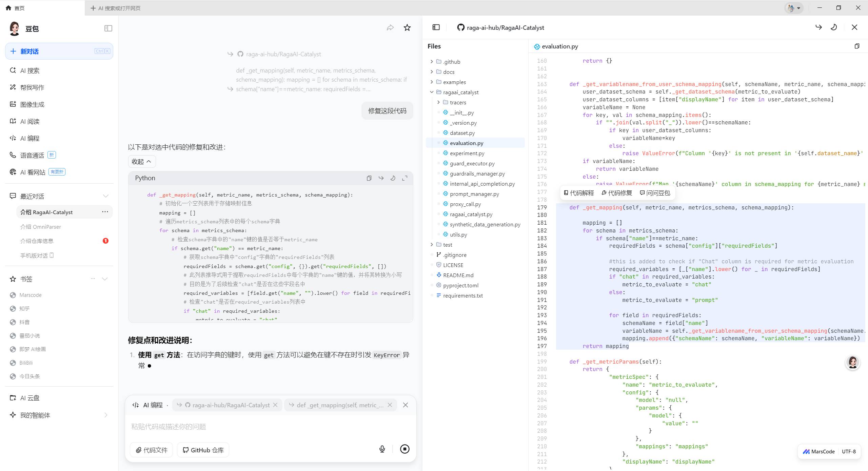Open more options for 书签
Image resolution: width=868 pixels, height=471 pixels.
(x=93, y=279)
